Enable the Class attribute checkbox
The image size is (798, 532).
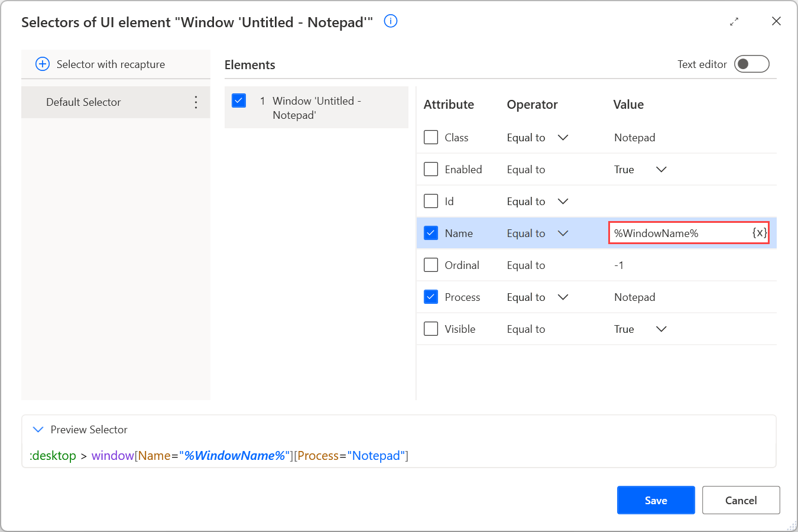coord(431,137)
